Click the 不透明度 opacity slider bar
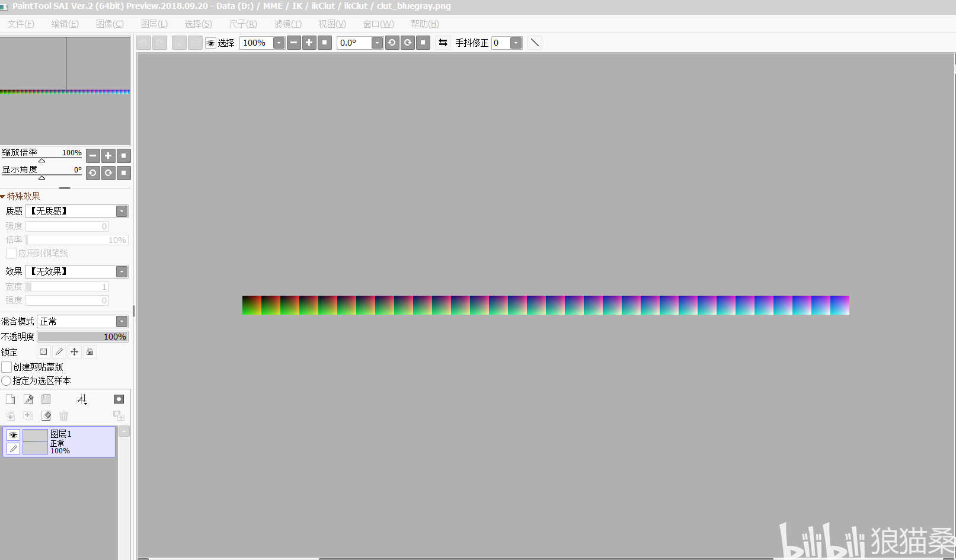 point(82,337)
